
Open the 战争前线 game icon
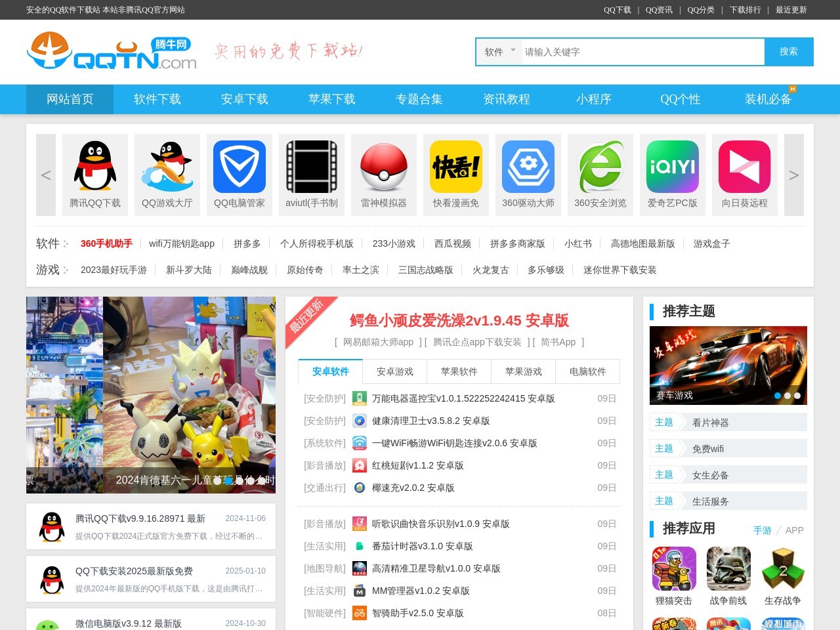coord(728,568)
